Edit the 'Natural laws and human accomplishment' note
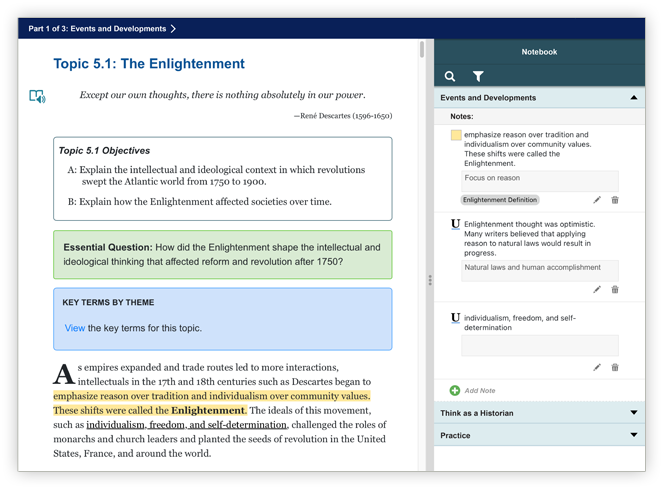This screenshot has width=666, height=497. click(x=597, y=289)
